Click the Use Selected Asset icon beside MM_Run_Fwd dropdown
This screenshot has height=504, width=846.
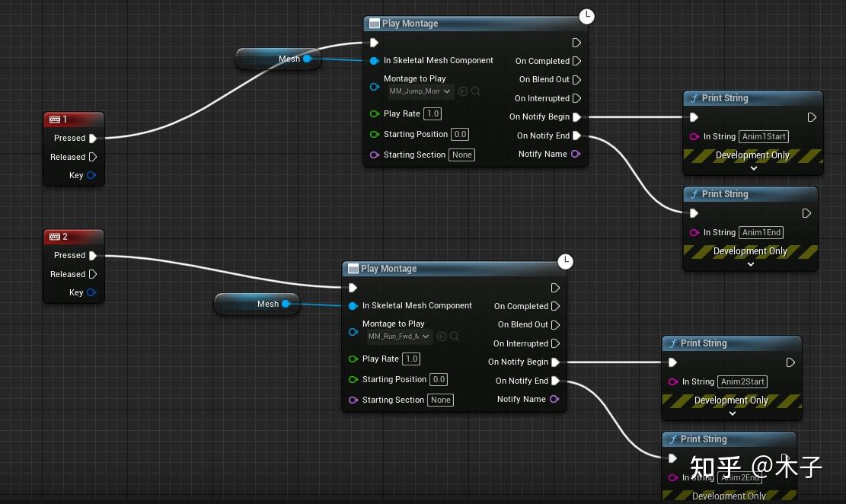tap(442, 336)
